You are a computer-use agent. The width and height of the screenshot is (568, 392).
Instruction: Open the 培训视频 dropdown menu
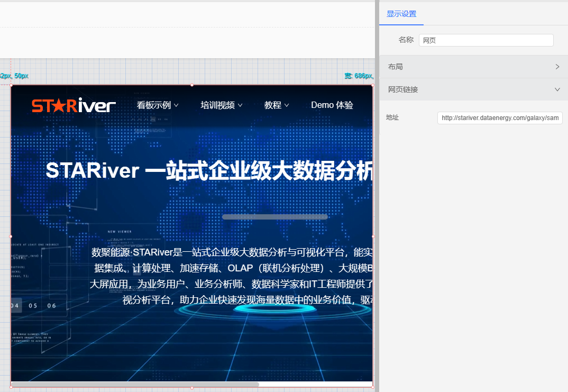(222, 105)
